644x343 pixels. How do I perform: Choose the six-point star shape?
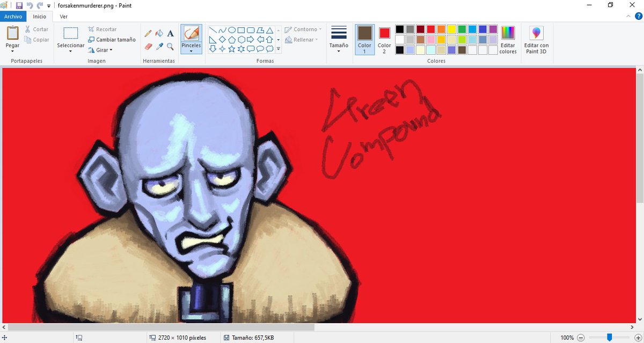241,49
